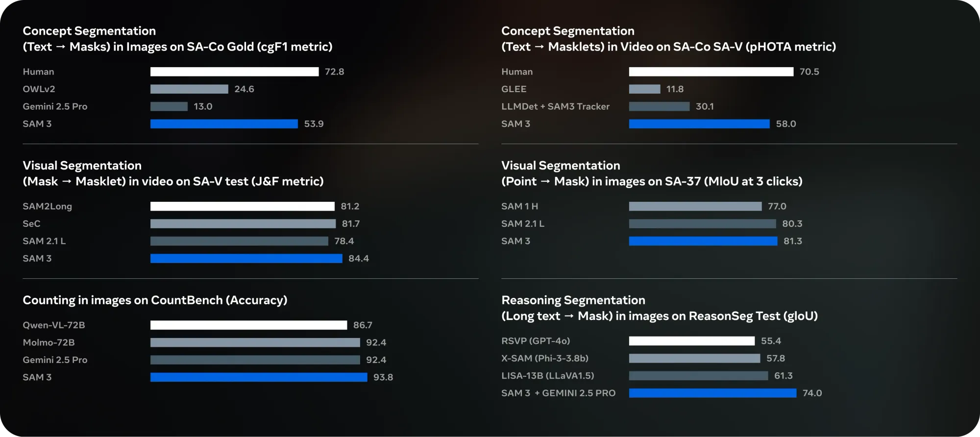Screen dimensions: 980x437
Task: Click the SAM 3 bar showing 58.0
Action: pyautogui.click(x=699, y=124)
